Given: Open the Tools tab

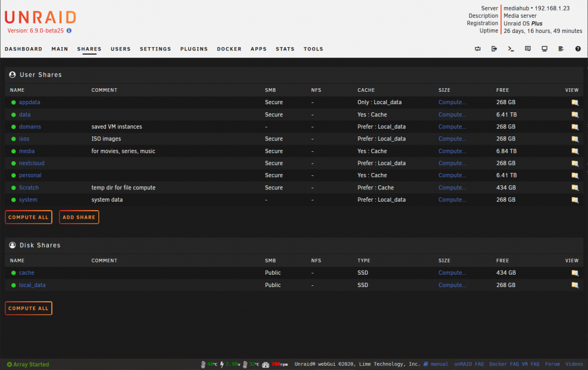Looking at the screenshot, I should 313,49.
